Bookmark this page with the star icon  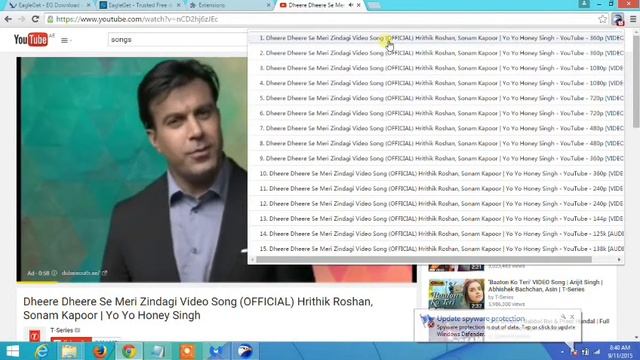point(602,19)
